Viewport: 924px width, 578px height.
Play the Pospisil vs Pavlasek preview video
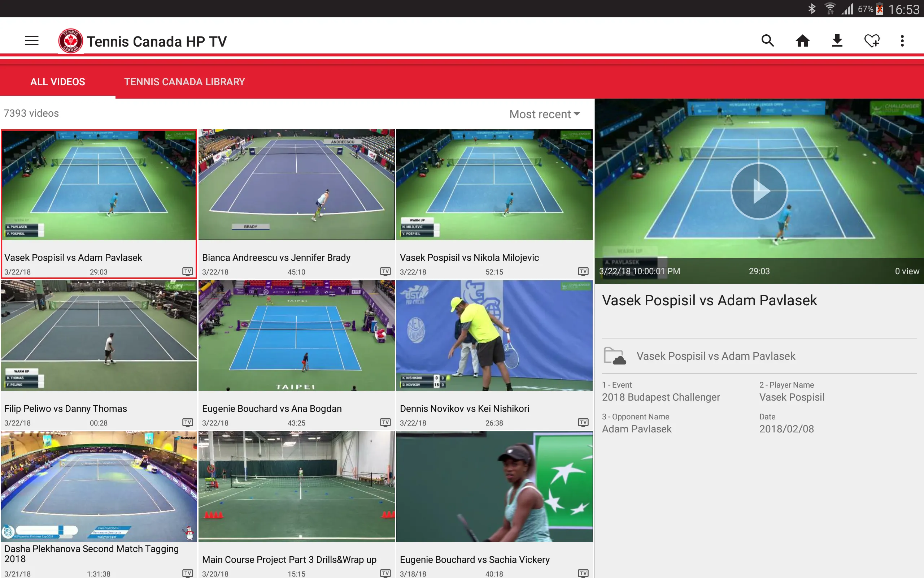[x=759, y=191]
